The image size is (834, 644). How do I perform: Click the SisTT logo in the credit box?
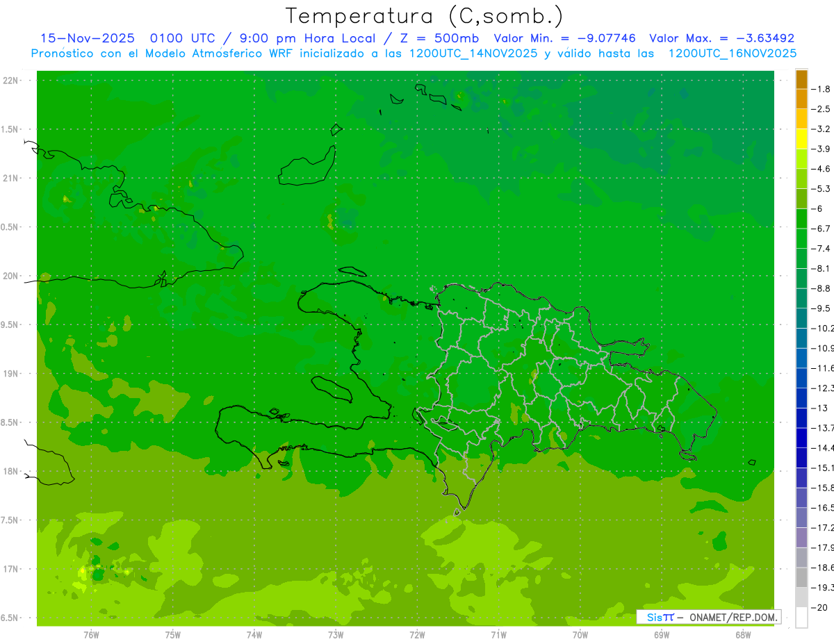tap(660, 617)
